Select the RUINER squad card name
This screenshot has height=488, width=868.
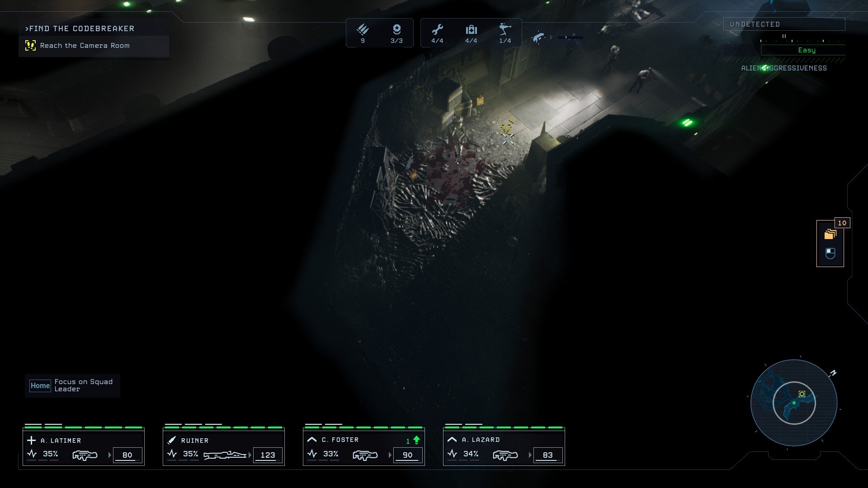coord(195,441)
